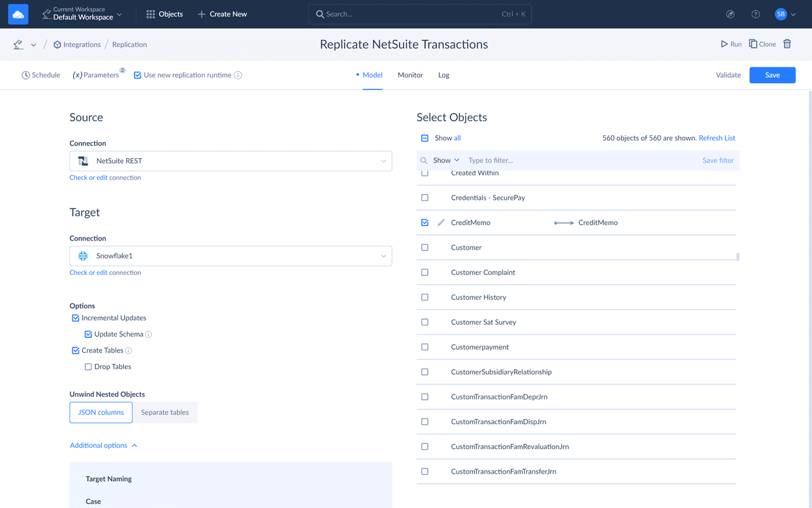Viewport: 812px width, 508px height.
Task: Check Customer Complaint object checkbox
Action: (x=425, y=272)
